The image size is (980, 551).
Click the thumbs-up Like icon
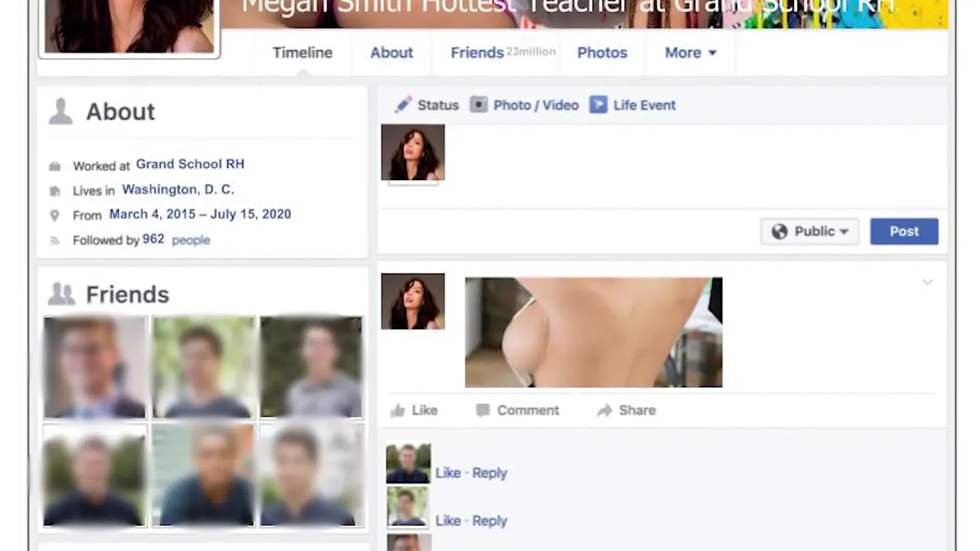pos(398,411)
